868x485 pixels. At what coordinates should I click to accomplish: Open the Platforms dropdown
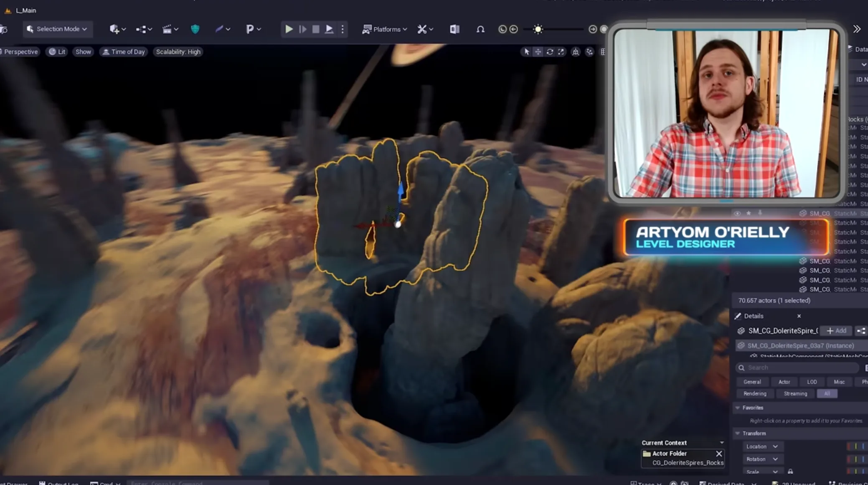pos(384,29)
